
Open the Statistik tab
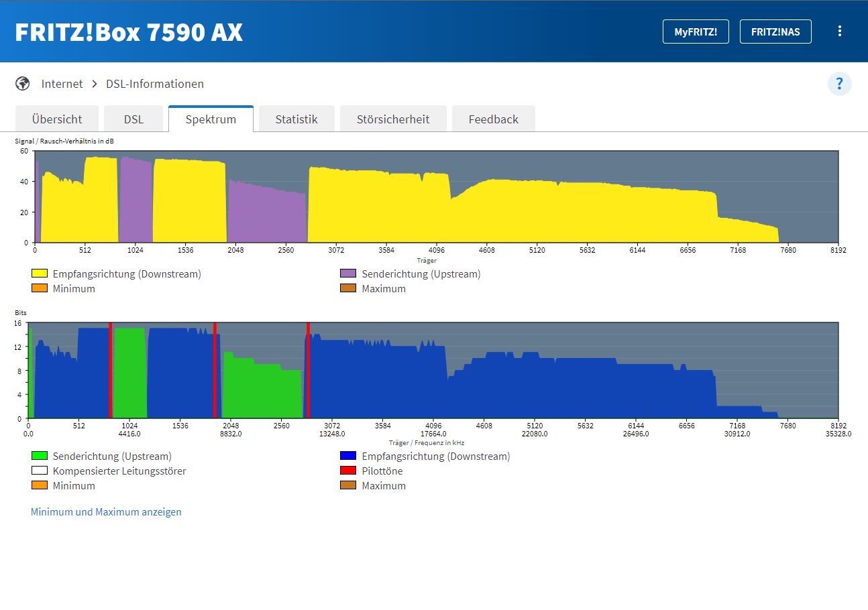[x=296, y=119]
